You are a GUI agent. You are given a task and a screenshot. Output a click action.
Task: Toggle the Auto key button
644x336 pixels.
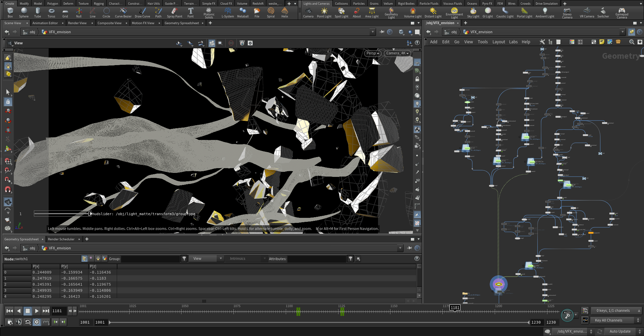point(567,315)
